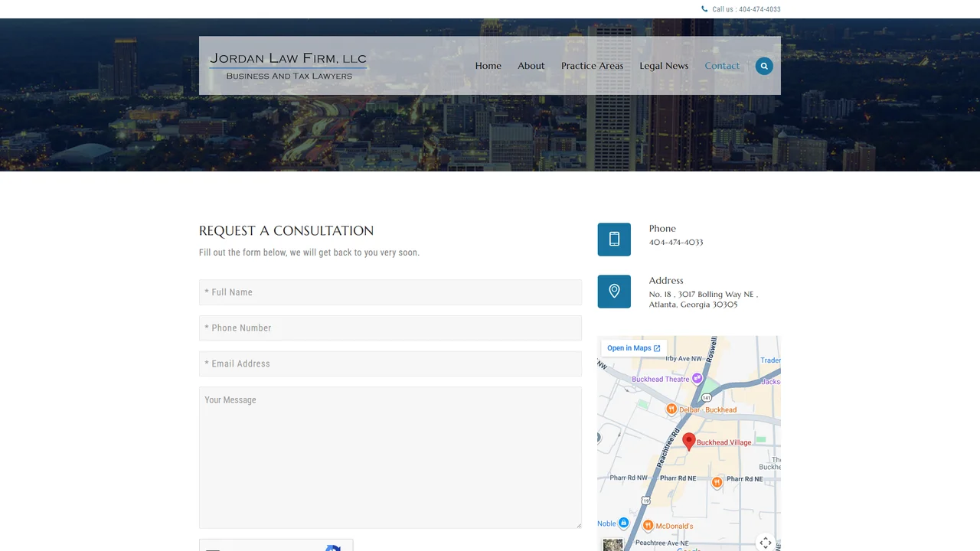980x551 pixels.
Task: Click the map camera controls compass button
Action: (x=766, y=543)
